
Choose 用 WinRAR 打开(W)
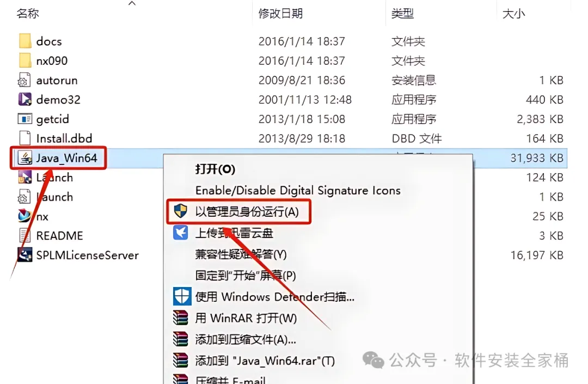click(246, 318)
